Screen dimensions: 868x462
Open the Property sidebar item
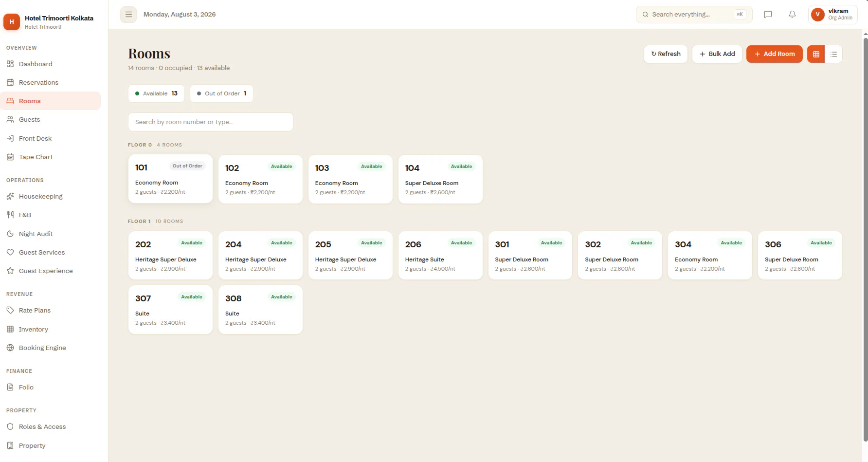50,445
